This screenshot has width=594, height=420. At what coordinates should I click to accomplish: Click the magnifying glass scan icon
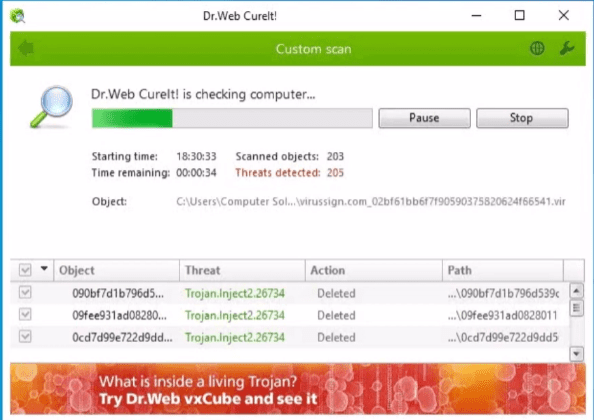pos(52,106)
